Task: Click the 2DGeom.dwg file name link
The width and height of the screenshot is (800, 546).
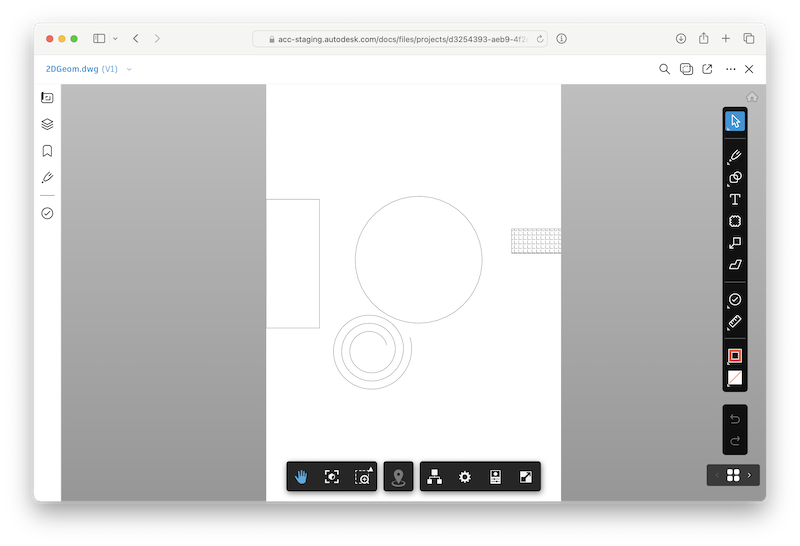Action: pyautogui.click(x=72, y=69)
